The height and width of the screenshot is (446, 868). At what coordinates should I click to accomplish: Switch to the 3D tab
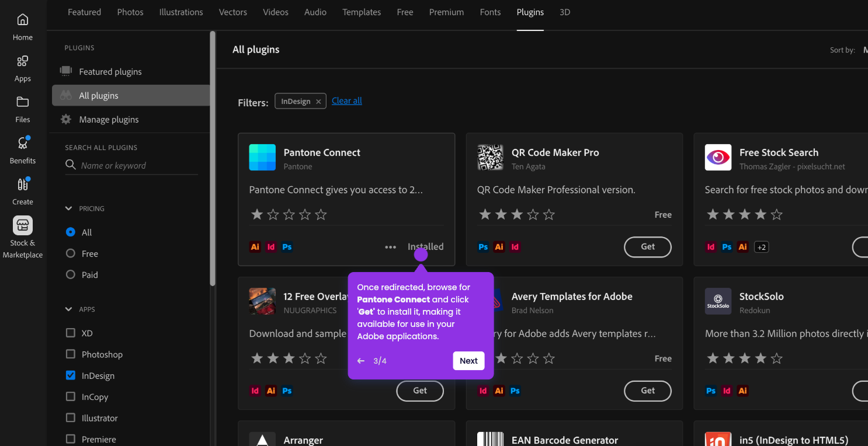pos(565,12)
